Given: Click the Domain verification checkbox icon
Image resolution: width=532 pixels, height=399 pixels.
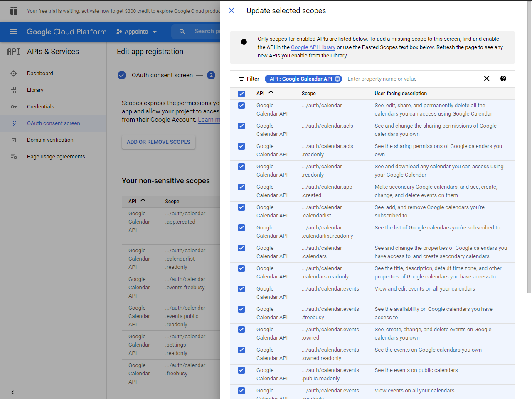Looking at the screenshot, I should (14, 140).
